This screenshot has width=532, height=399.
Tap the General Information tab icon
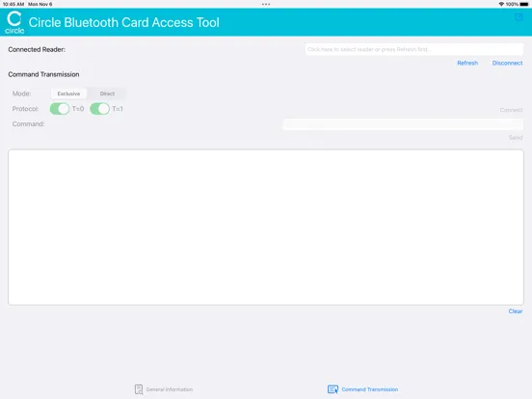point(139,389)
